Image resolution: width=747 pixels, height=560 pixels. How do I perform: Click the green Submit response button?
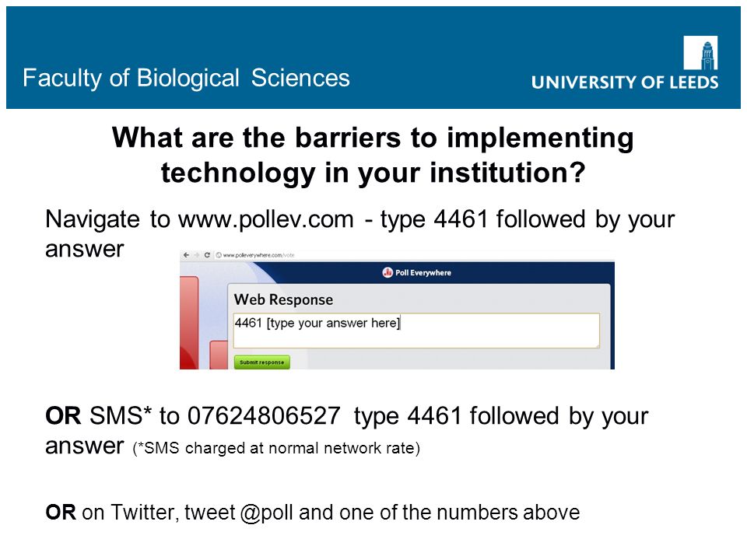tap(261, 362)
